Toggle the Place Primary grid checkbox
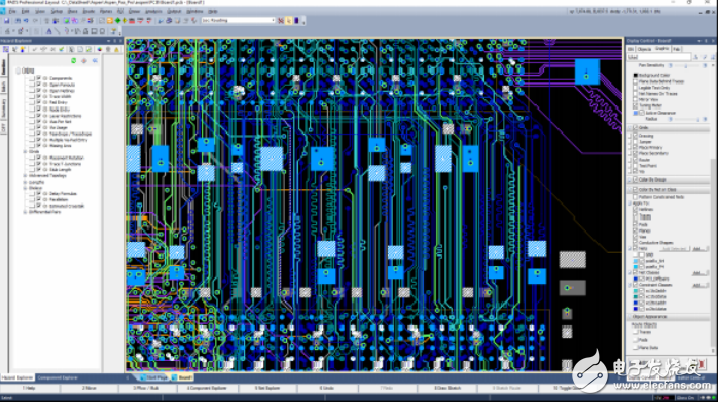The image size is (720, 402). [636, 147]
